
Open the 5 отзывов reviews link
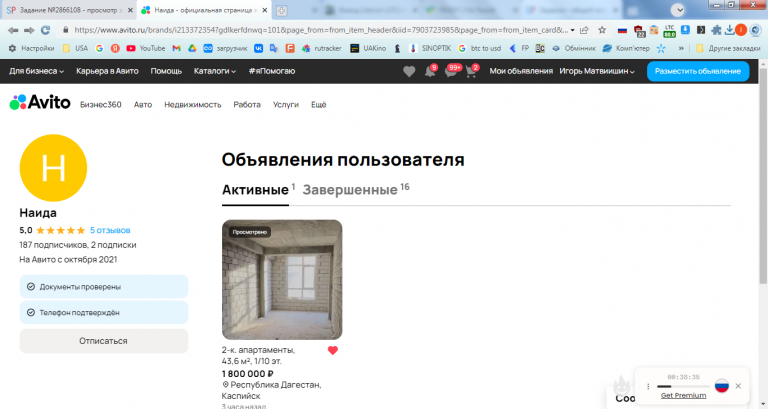110,230
